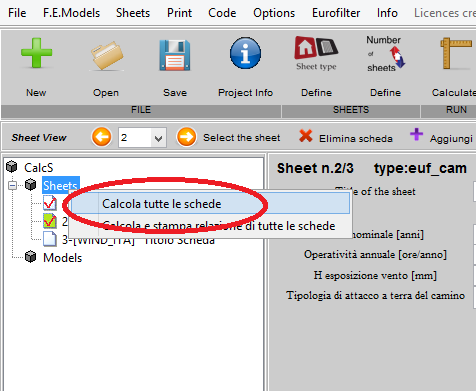Select the Sheets tree item
Screen dimensions: 476x391
click(60, 185)
